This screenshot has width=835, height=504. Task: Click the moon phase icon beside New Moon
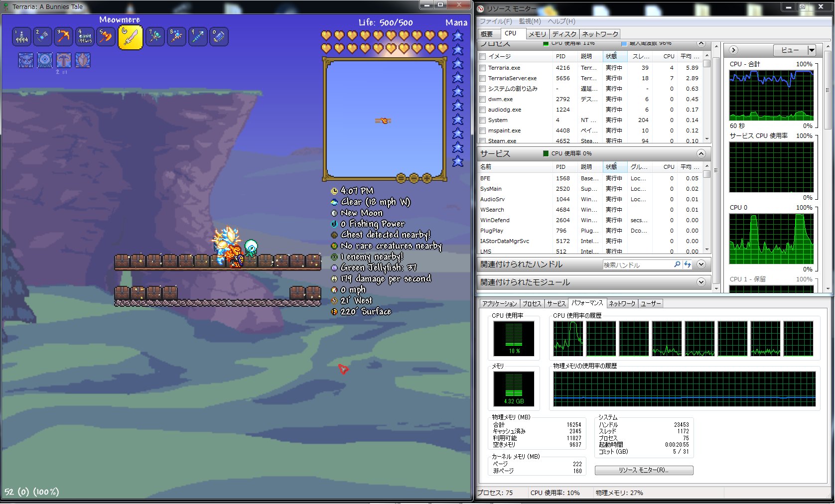(x=334, y=213)
